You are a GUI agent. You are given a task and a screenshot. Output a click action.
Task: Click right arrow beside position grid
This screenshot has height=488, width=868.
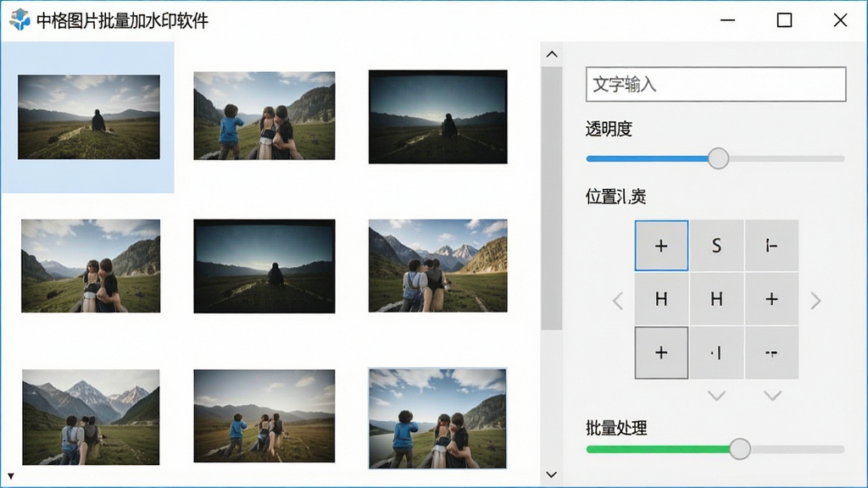815,301
